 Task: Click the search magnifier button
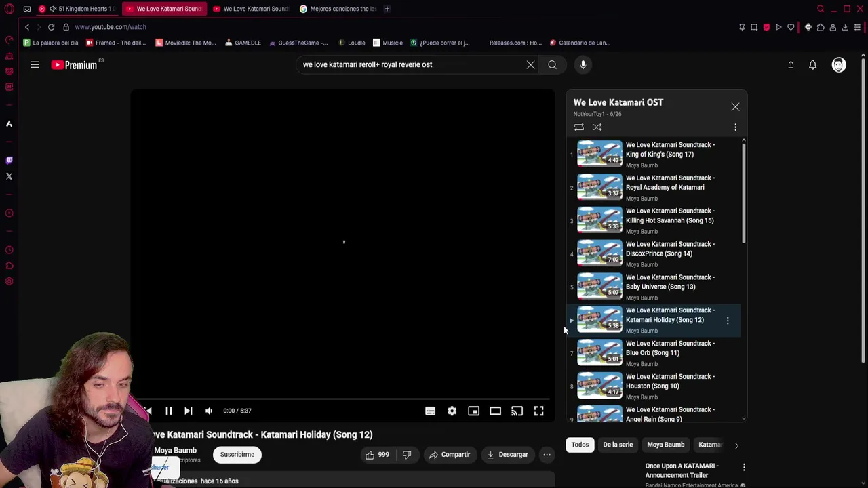pos(552,65)
